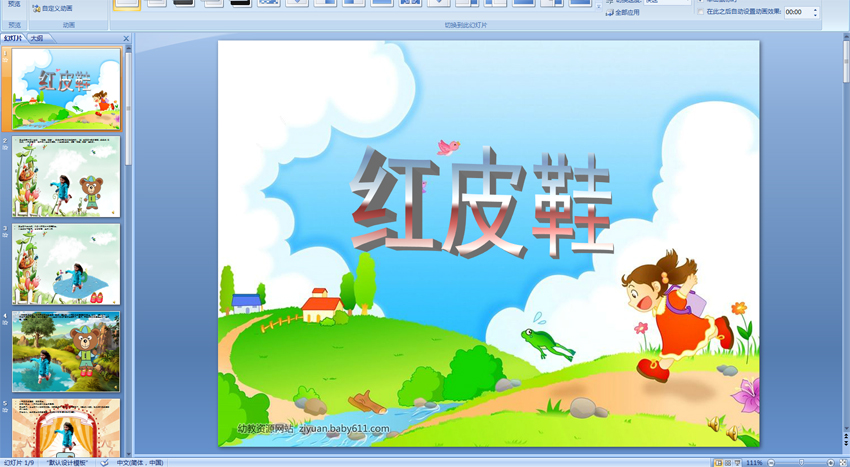Switch to normal view in status bar

[x=718, y=463]
